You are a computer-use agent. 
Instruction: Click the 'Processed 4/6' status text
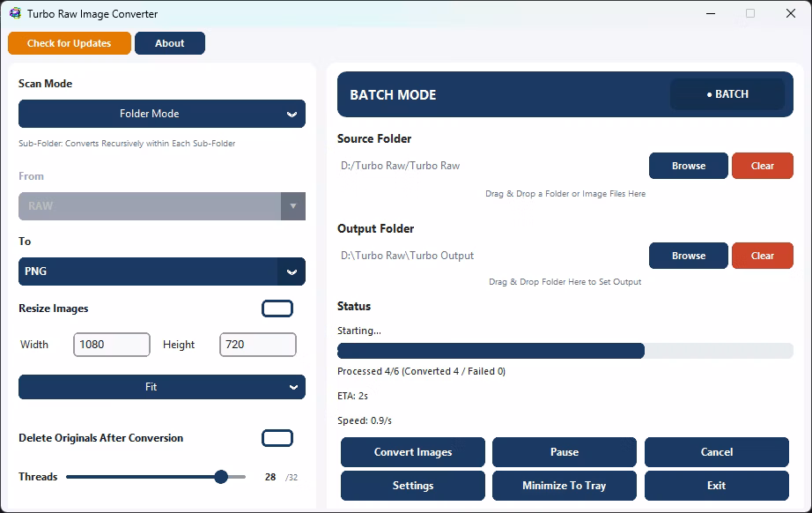pyautogui.click(x=421, y=371)
